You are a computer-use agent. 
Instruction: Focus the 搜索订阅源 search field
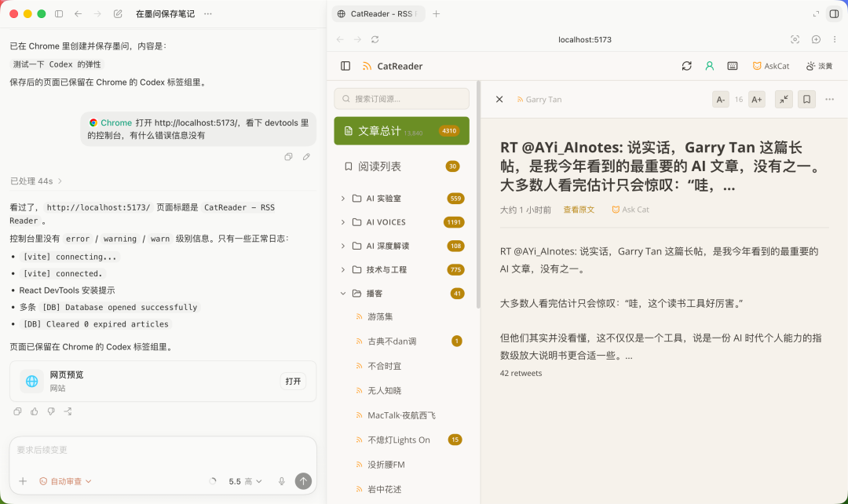coord(402,99)
